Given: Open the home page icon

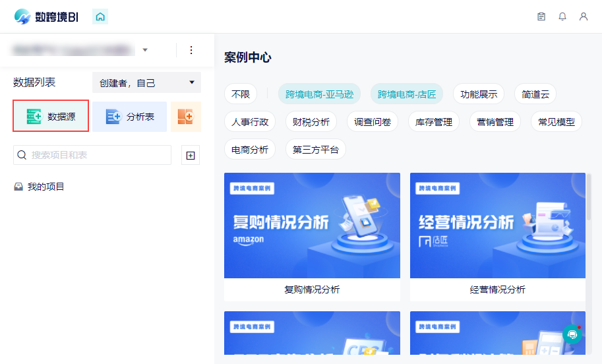Looking at the screenshot, I should [x=100, y=17].
